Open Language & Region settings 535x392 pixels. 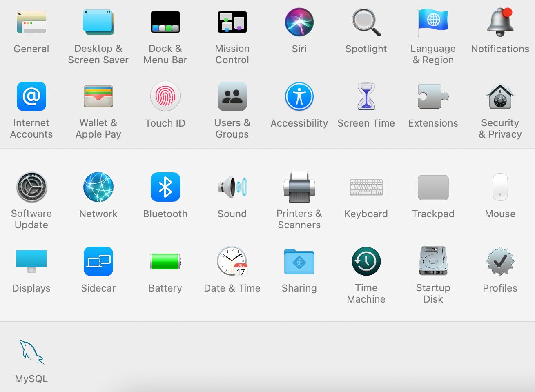click(x=433, y=22)
